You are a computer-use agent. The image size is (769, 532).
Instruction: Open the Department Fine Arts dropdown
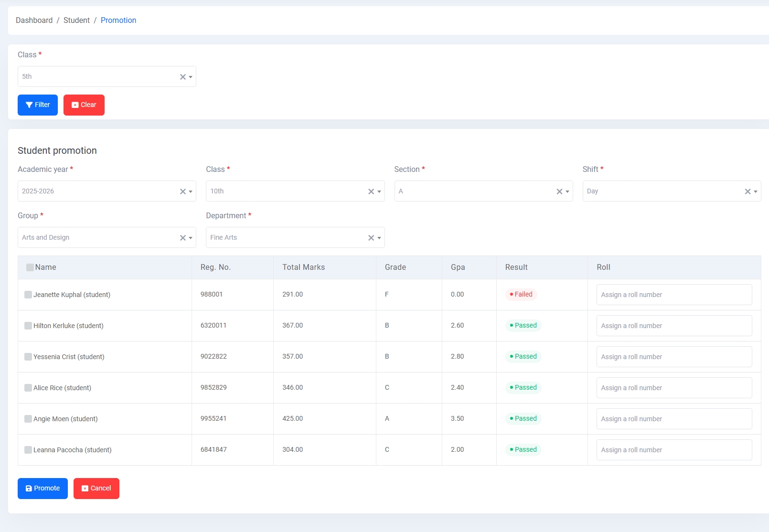[287, 237]
